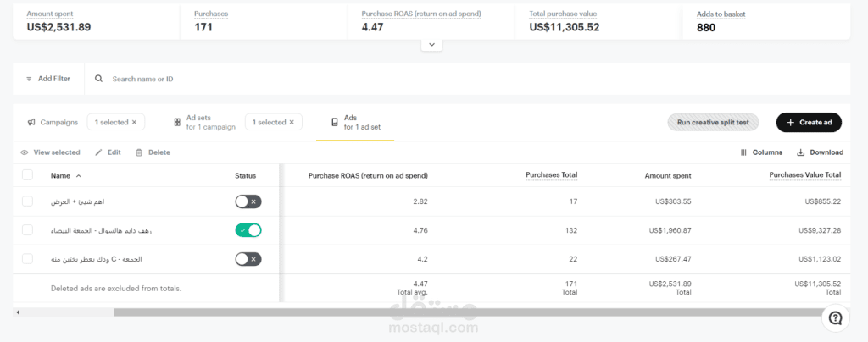Viewport: 868px width, 342px height.
Task: Download the ads report
Action: pyautogui.click(x=820, y=152)
